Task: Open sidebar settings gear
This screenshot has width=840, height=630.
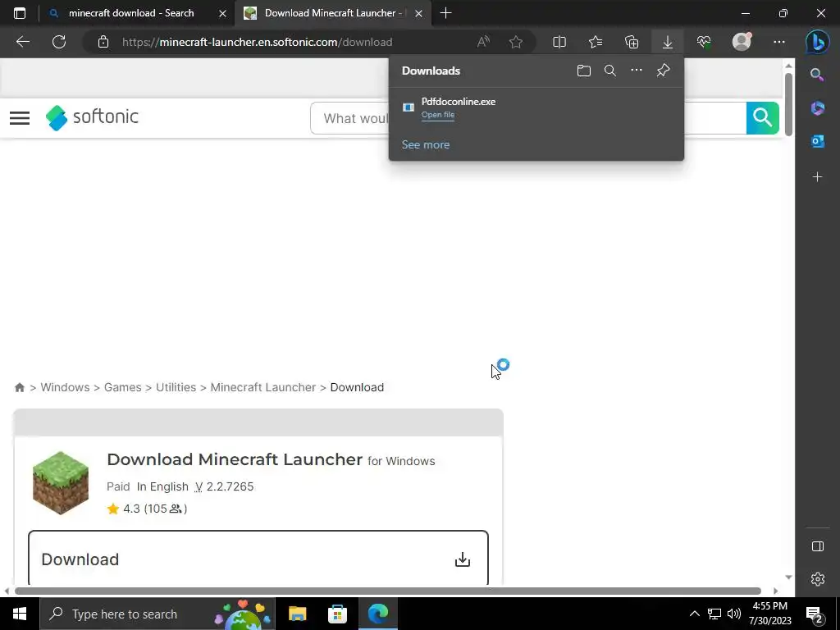Action: pos(818,579)
